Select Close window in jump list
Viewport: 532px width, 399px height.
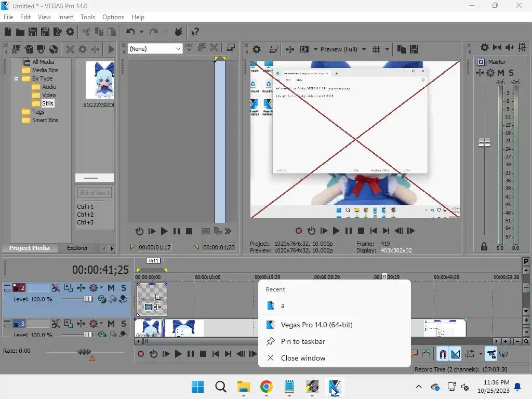click(335, 358)
